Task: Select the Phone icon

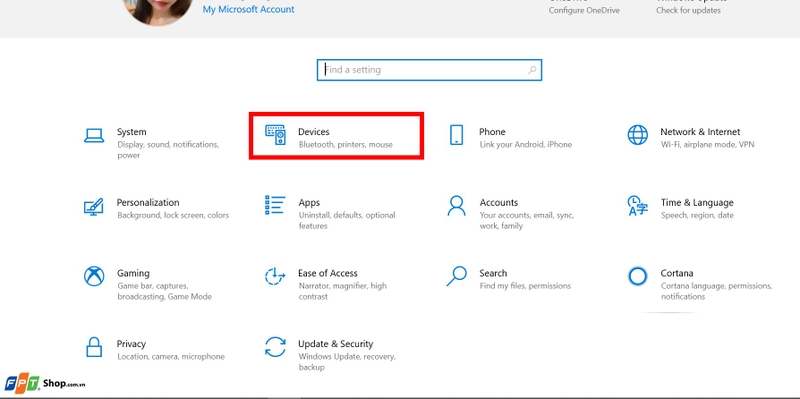Action: pos(456,135)
